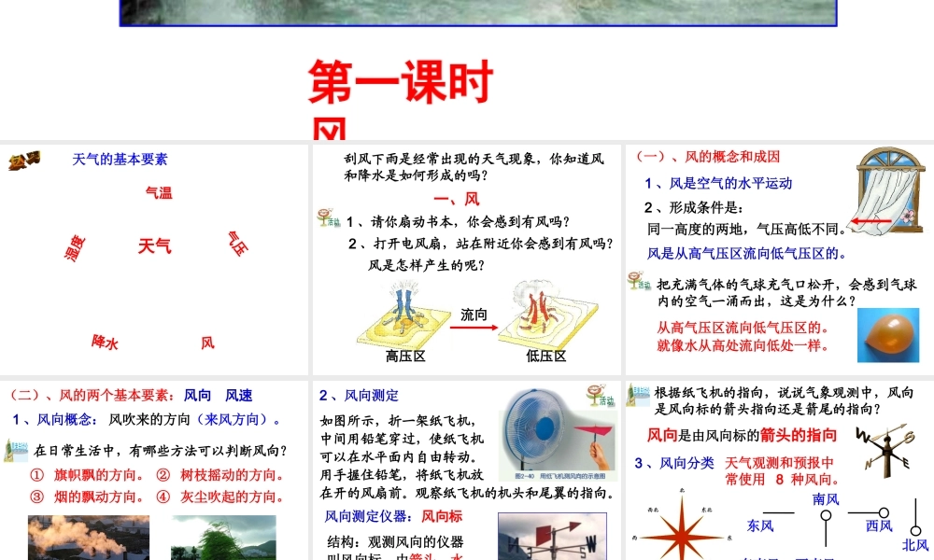Click the '(一)、风的概念和成因' heading
This screenshot has width=934, height=560.
coord(708,157)
